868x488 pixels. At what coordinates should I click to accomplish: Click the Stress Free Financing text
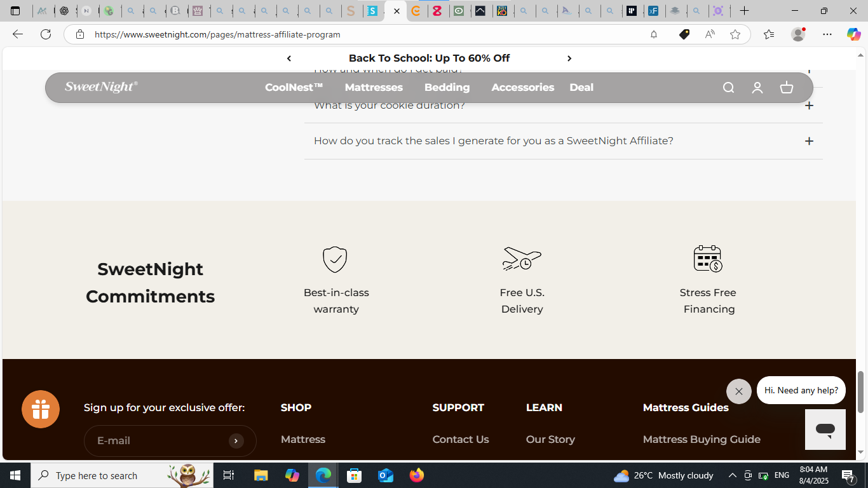[x=708, y=301]
